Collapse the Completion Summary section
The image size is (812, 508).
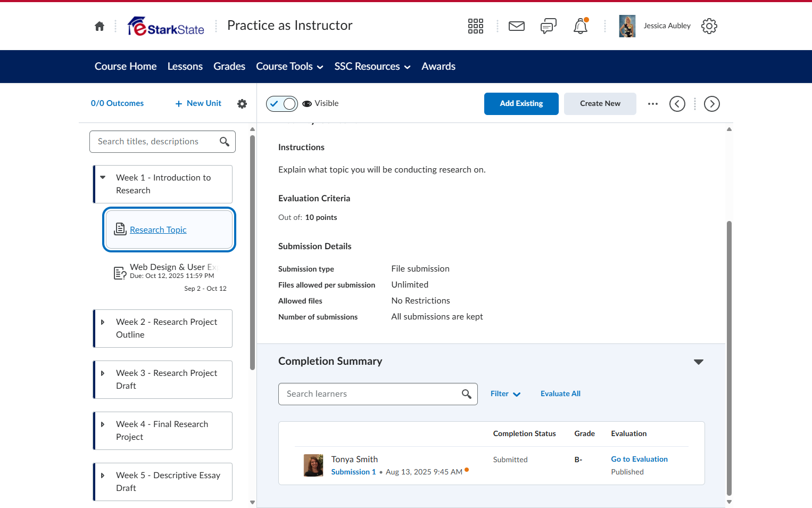point(699,362)
